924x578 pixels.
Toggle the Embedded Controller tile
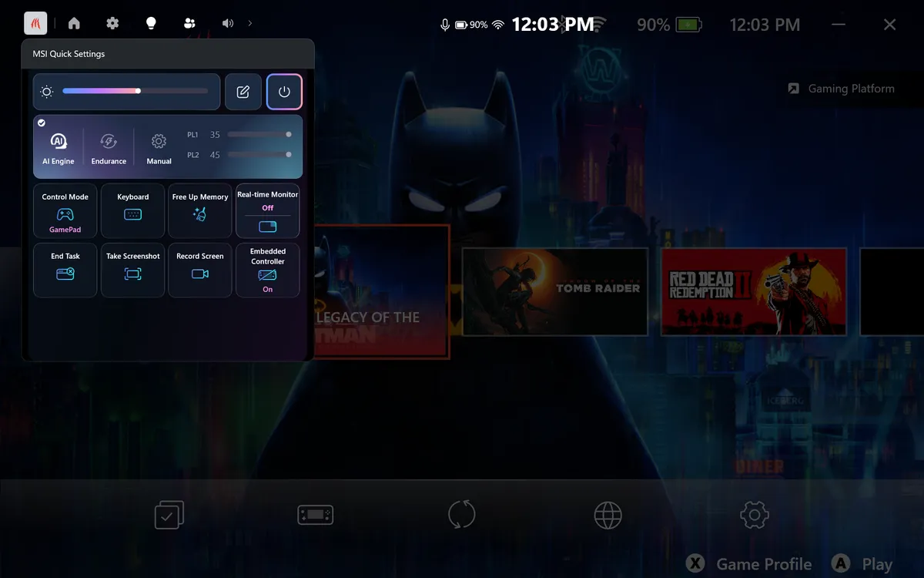pos(268,270)
